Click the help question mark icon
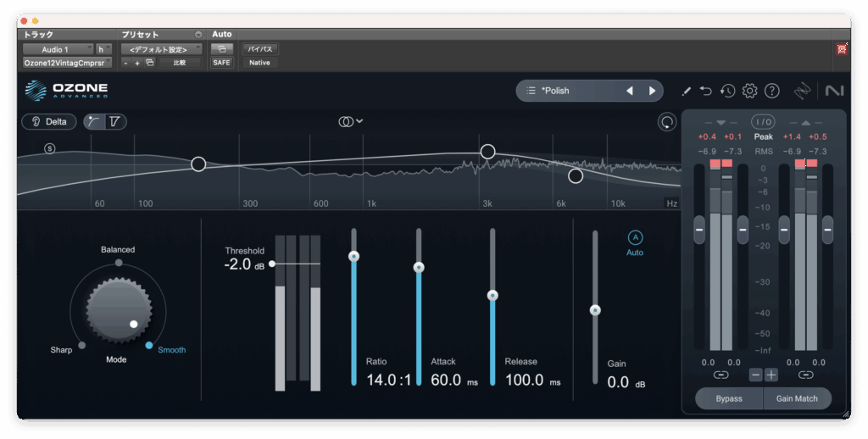 (771, 91)
